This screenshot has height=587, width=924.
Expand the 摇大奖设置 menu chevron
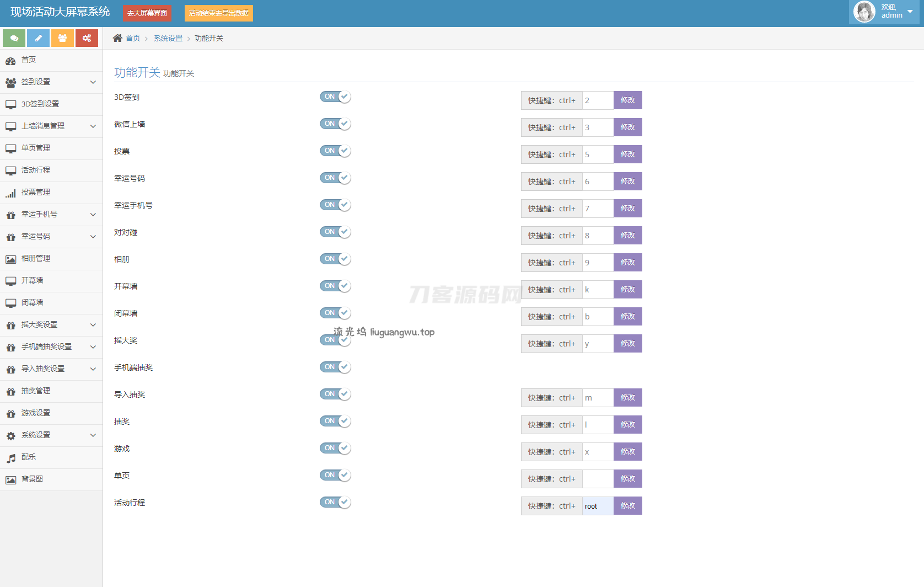pyautogui.click(x=93, y=325)
